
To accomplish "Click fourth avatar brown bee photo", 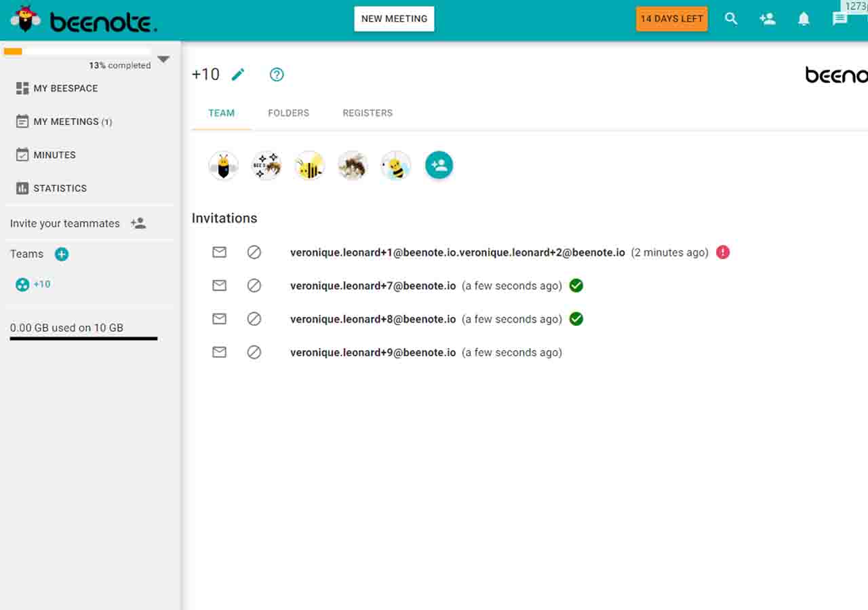I will coord(353,166).
